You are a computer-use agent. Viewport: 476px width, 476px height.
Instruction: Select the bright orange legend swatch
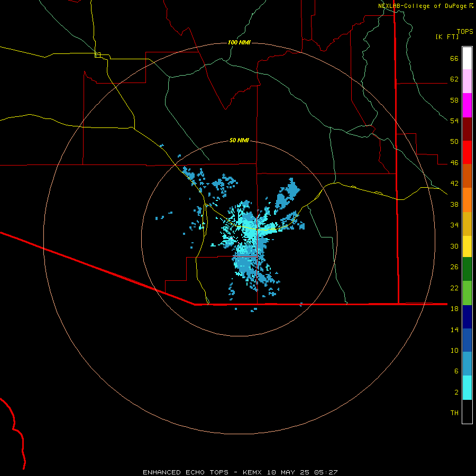point(467,200)
